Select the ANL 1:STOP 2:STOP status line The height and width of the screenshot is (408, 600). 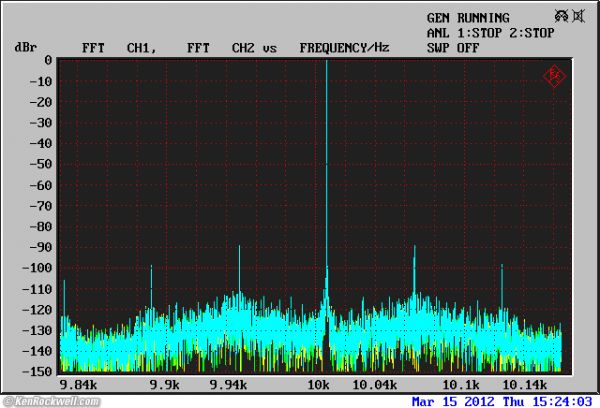(491, 33)
